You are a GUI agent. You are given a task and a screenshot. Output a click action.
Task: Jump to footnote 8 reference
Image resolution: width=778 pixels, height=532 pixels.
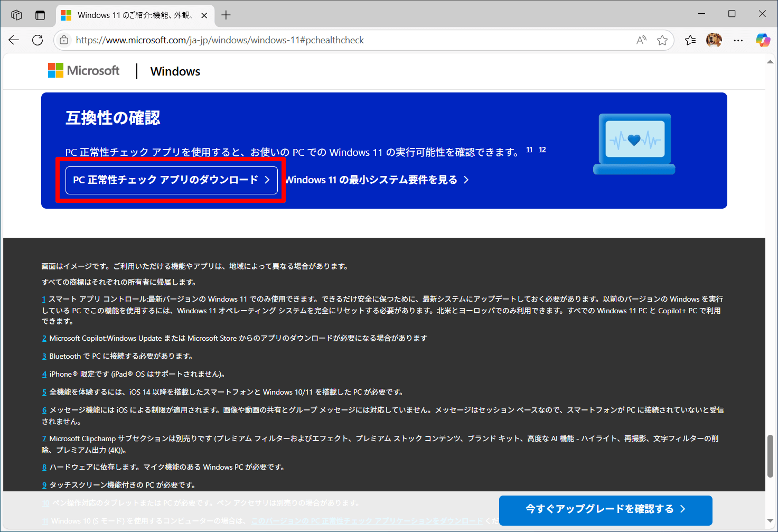click(x=44, y=467)
